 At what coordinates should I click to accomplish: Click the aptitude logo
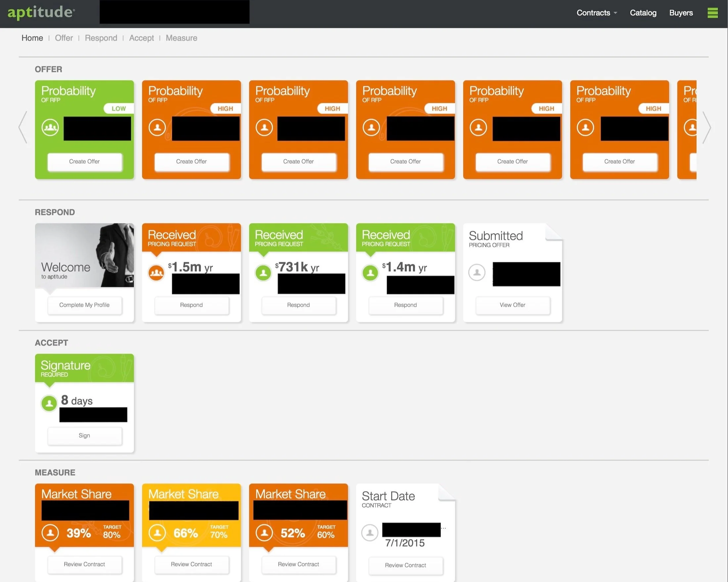[41, 13]
